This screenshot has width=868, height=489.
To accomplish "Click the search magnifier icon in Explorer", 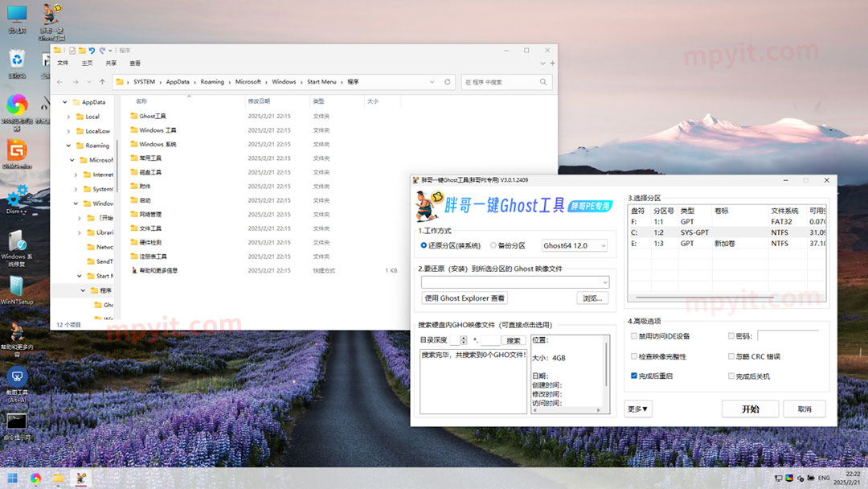I will coord(543,82).
